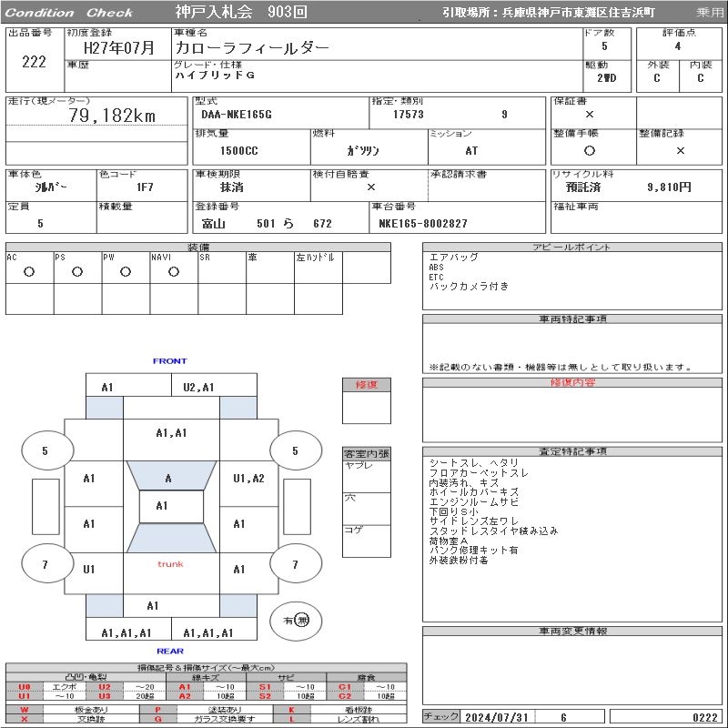
Task: Select the note '外装鉄粉付着'
Action: tap(459, 561)
